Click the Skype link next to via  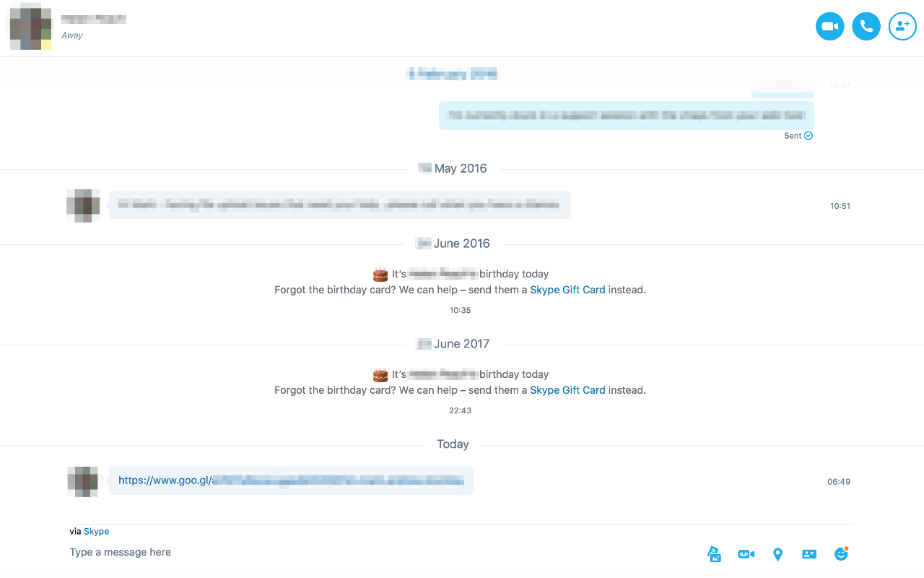(x=96, y=531)
